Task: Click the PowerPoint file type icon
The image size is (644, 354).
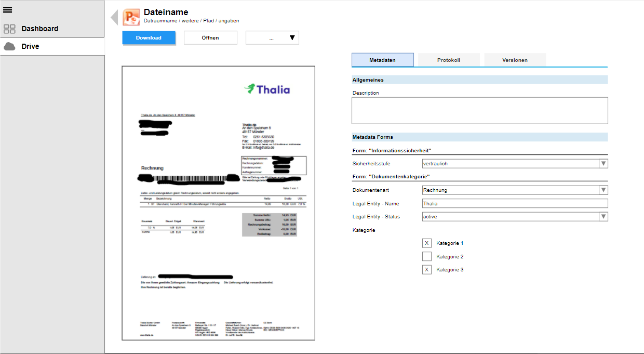Action: (x=131, y=17)
